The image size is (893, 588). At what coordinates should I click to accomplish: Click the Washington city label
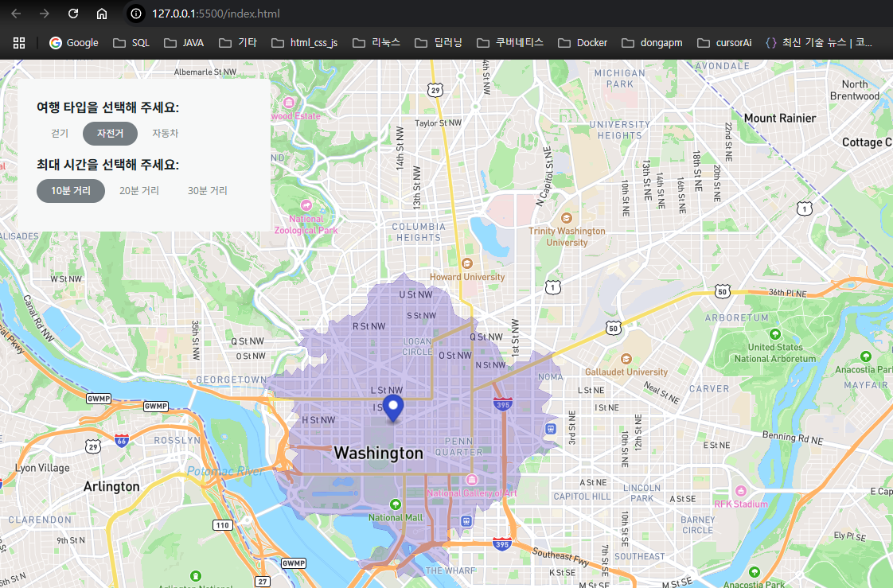(379, 453)
